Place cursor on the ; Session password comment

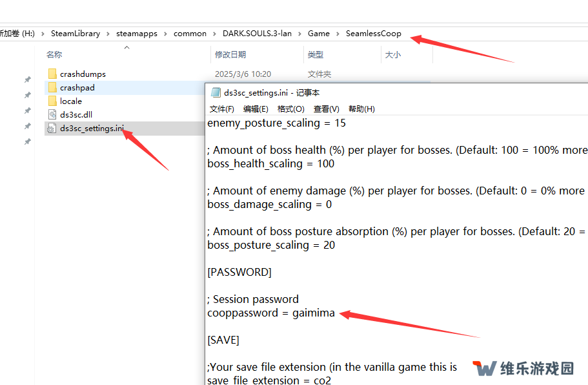[253, 299]
